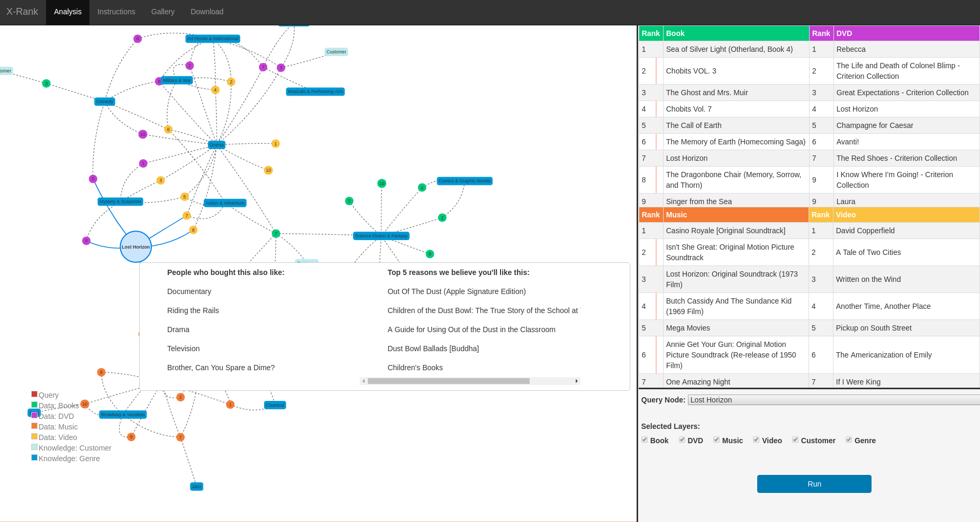Select the Drama genre node

[x=216, y=145]
